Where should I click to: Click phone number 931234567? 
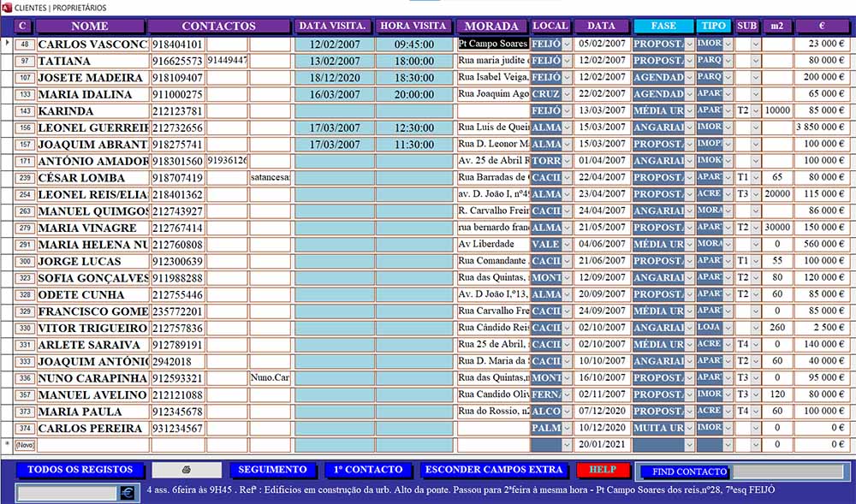click(x=177, y=428)
